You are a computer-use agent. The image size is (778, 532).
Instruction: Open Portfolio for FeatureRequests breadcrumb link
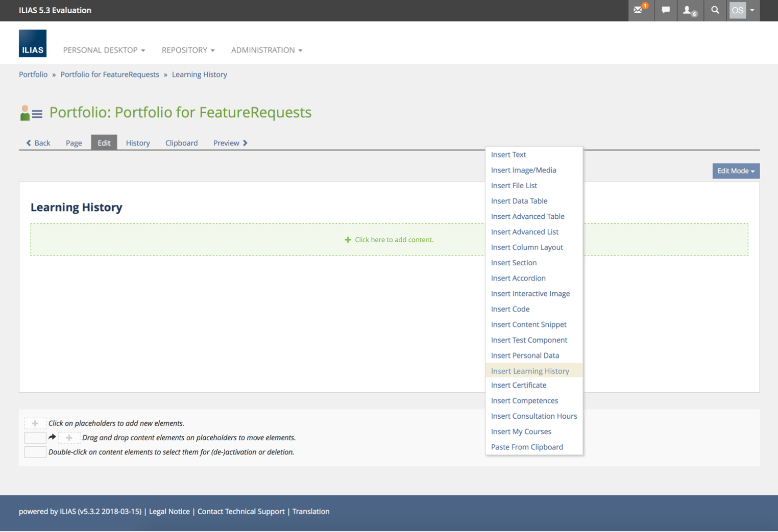[x=110, y=74]
